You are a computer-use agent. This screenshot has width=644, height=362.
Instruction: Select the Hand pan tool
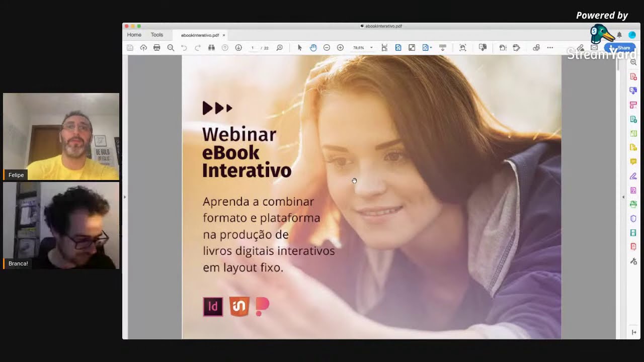[x=313, y=48]
